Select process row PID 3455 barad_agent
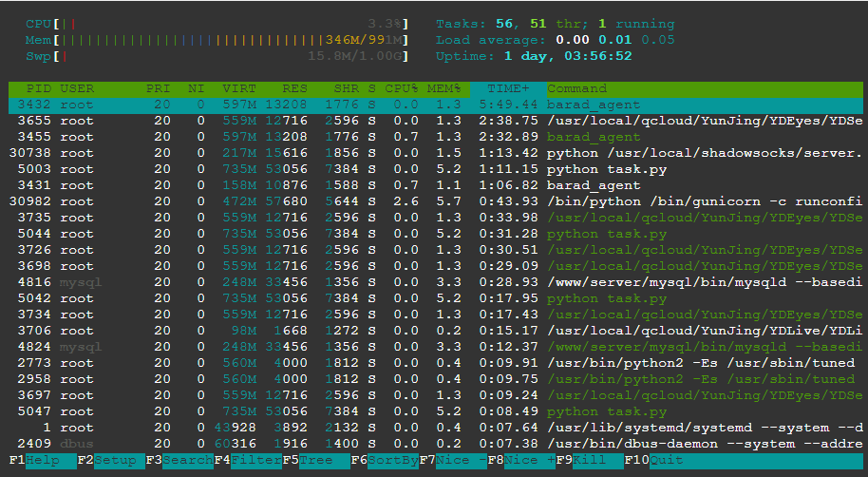 click(436, 137)
